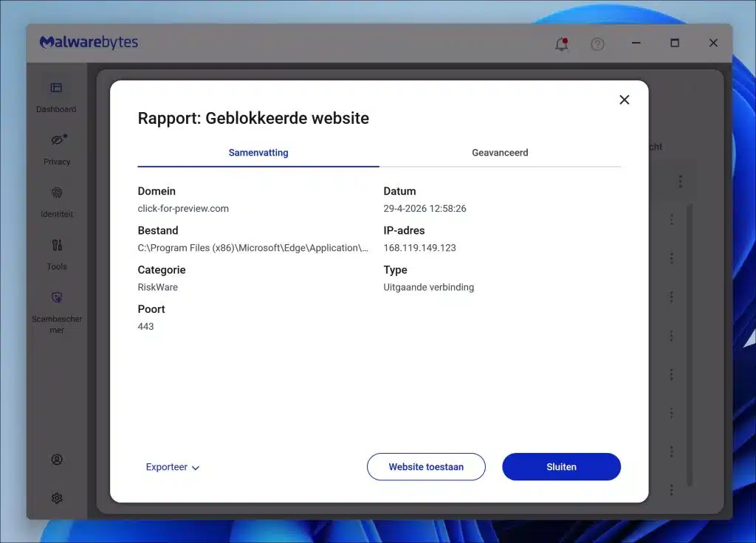
Task: Switch to the Geavanceerd tab
Action: tap(500, 153)
